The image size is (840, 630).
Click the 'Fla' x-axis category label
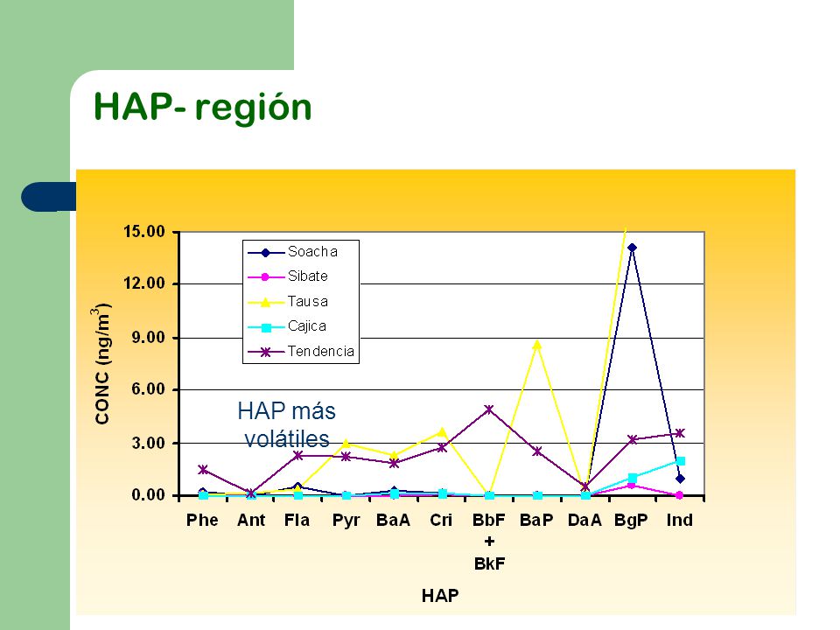pos(297,520)
